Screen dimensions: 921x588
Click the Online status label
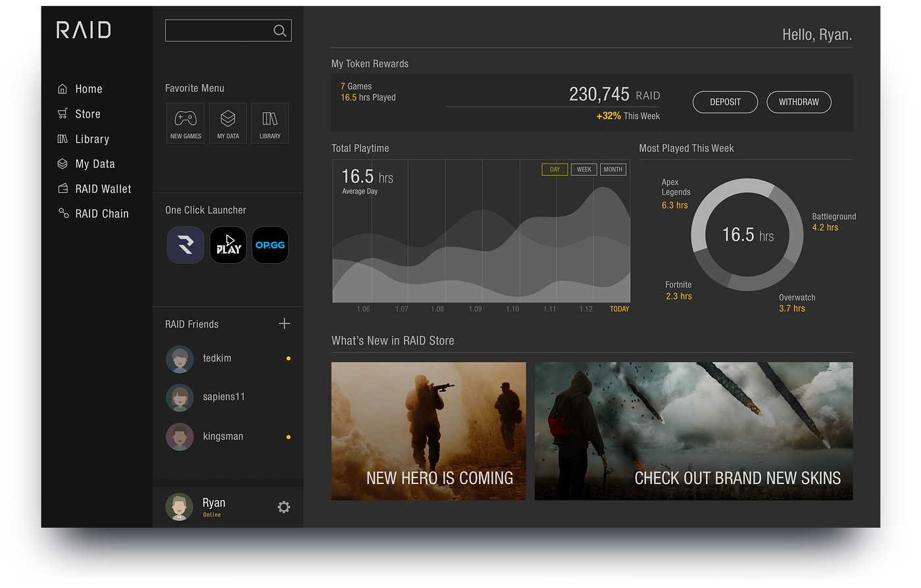click(x=212, y=515)
